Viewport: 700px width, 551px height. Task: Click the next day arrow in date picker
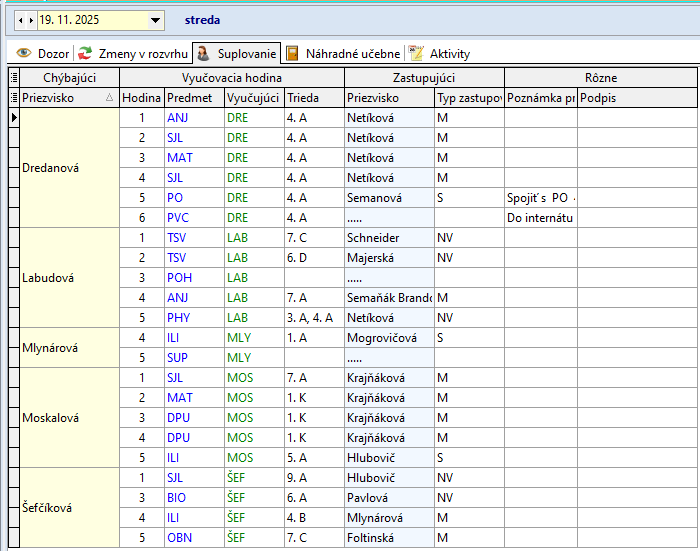pos(31,19)
